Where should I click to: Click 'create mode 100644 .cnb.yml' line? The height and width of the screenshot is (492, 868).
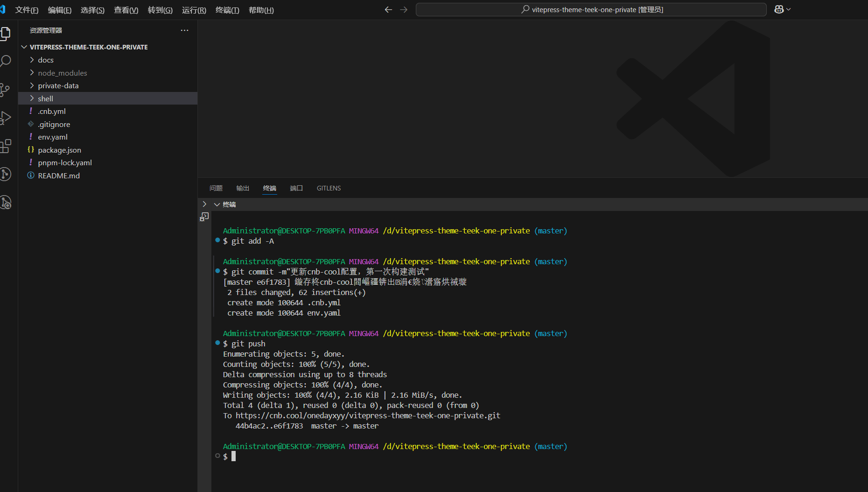pos(284,302)
